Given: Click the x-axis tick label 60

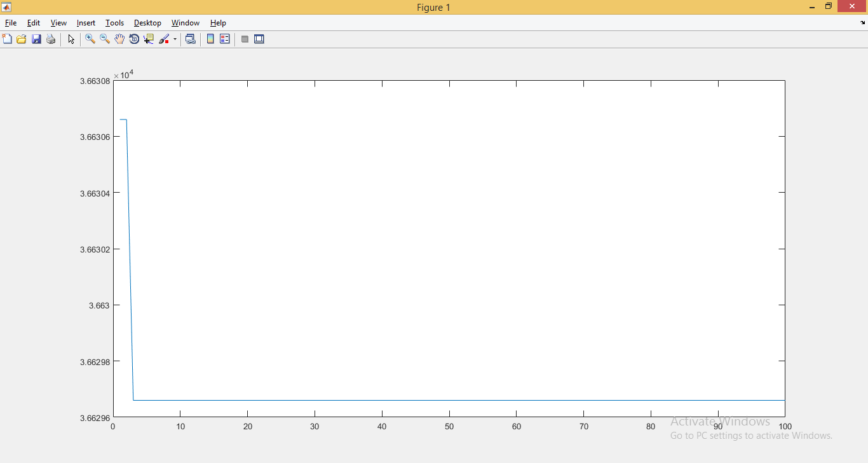Looking at the screenshot, I should tap(517, 427).
